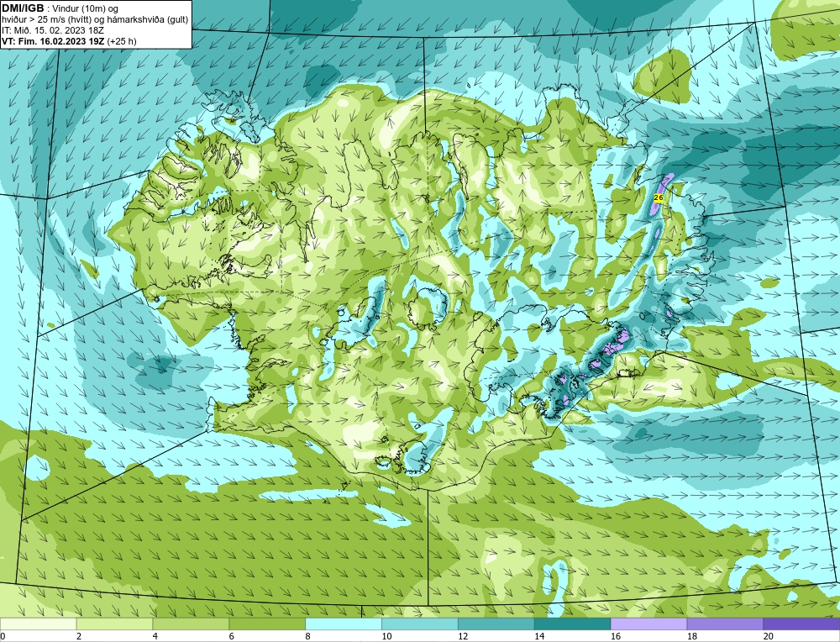Click the 'DMI/IGB' title text
The height and width of the screenshot is (642, 840).
pyautogui.click(x=23, y=8)
